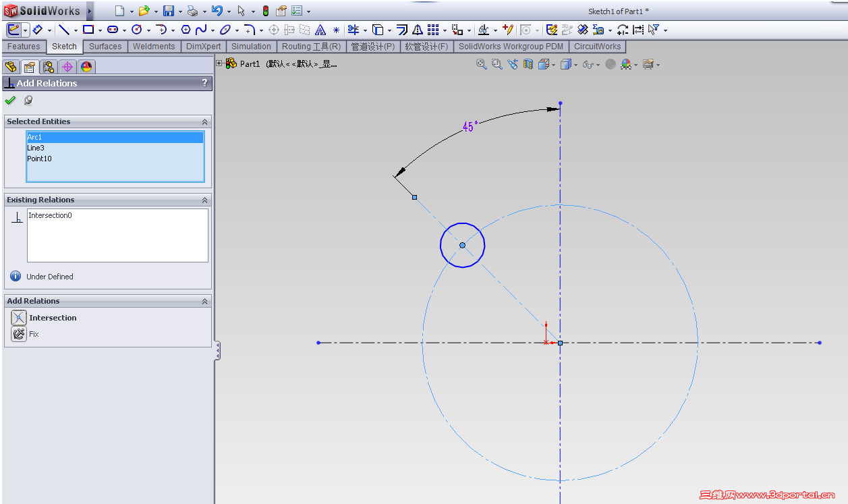Click Zoom to Fit in view toolbar
Image resolution: width=848 pixels, height=504 pixels.
click(481, 64)
